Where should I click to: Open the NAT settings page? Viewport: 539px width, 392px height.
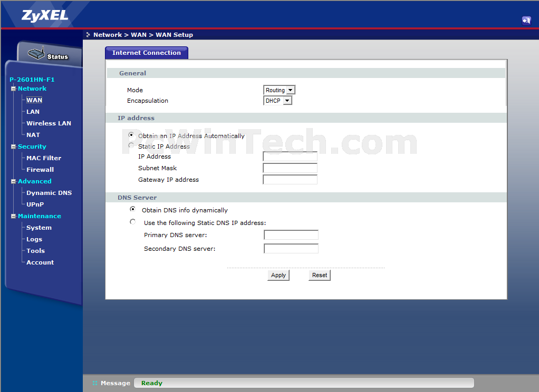(33, 135)
